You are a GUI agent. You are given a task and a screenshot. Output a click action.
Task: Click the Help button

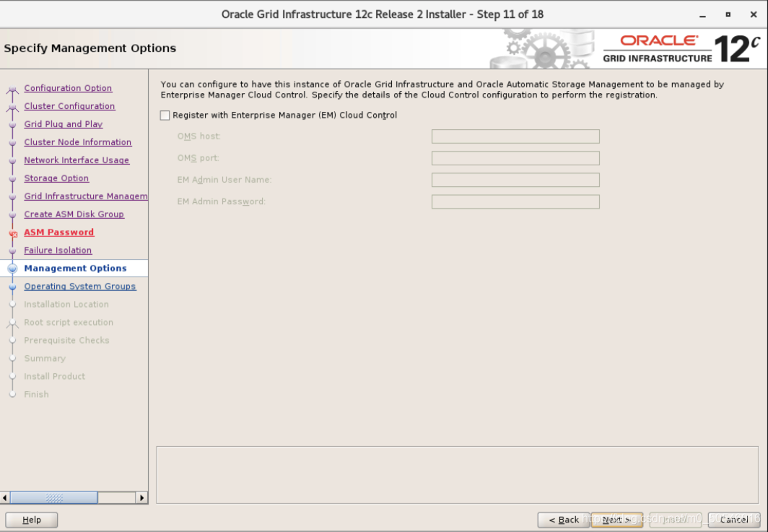(31, 520)
